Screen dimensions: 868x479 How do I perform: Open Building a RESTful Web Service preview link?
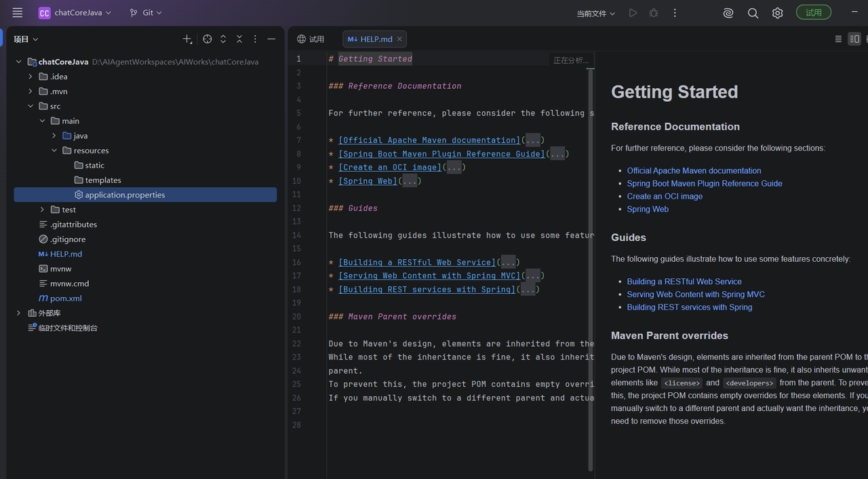coord(684,282)
